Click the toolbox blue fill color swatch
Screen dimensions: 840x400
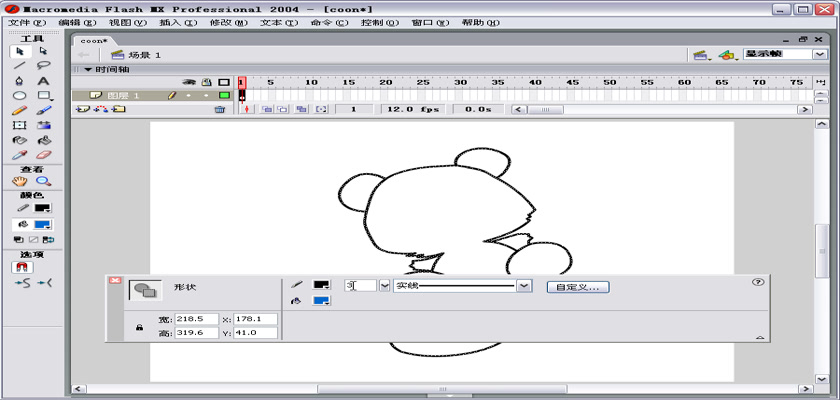click(x=42, y=225)
